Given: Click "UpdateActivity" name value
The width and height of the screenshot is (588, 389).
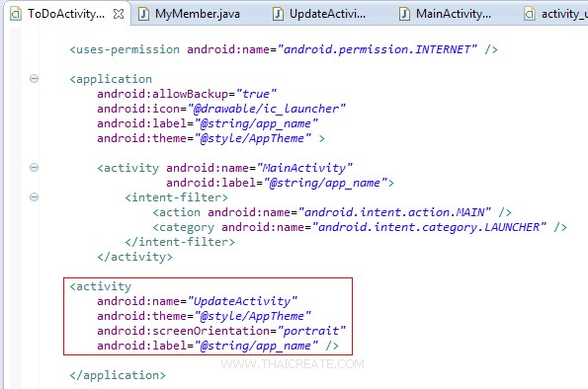Looking at the screenshot, I should pos(242,301).
